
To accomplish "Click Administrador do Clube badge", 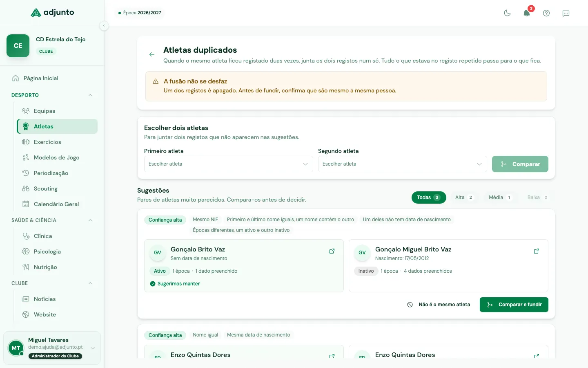I will 55,356.
